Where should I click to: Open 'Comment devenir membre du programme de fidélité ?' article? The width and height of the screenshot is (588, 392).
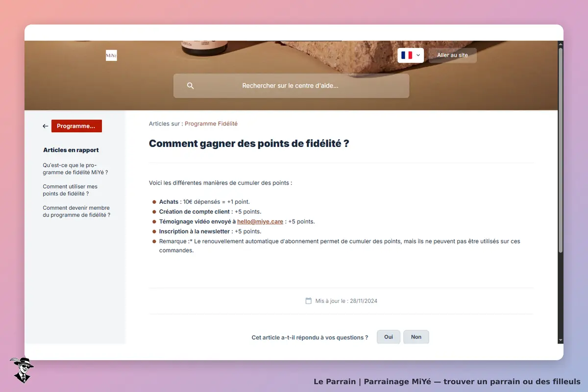click(76, 211)
